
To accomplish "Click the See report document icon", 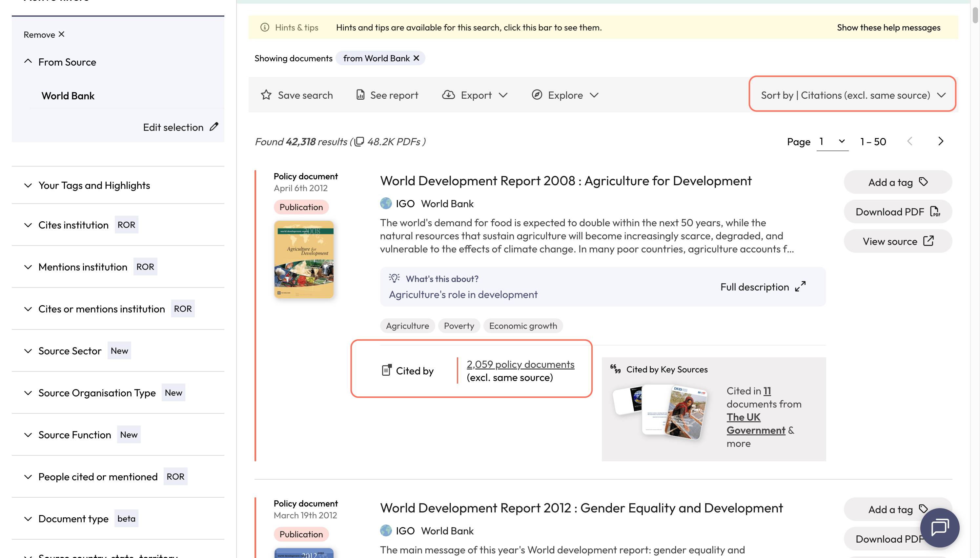I will pos(360,95).
